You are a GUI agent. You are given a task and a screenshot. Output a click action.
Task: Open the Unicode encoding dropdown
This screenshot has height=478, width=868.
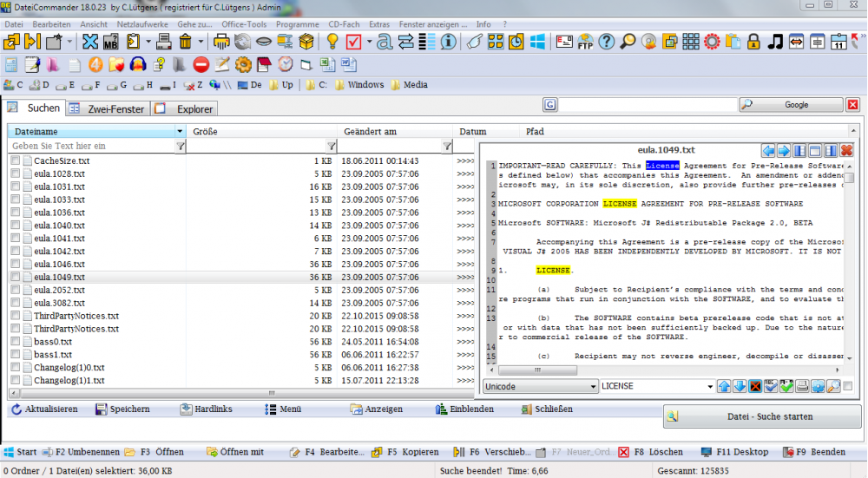click(593, 386)
